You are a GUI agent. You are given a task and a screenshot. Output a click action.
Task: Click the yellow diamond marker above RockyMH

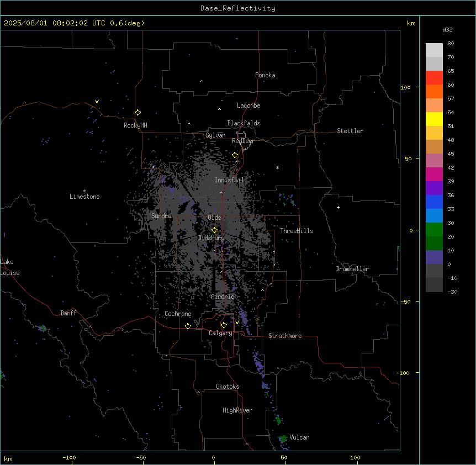tap(137, 113)
